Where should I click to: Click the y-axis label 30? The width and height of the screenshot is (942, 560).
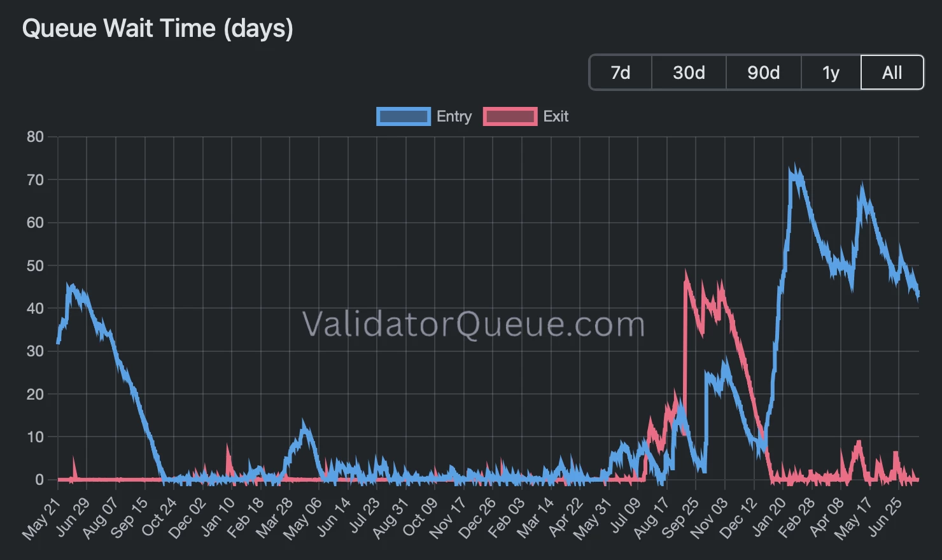point(36,351)
